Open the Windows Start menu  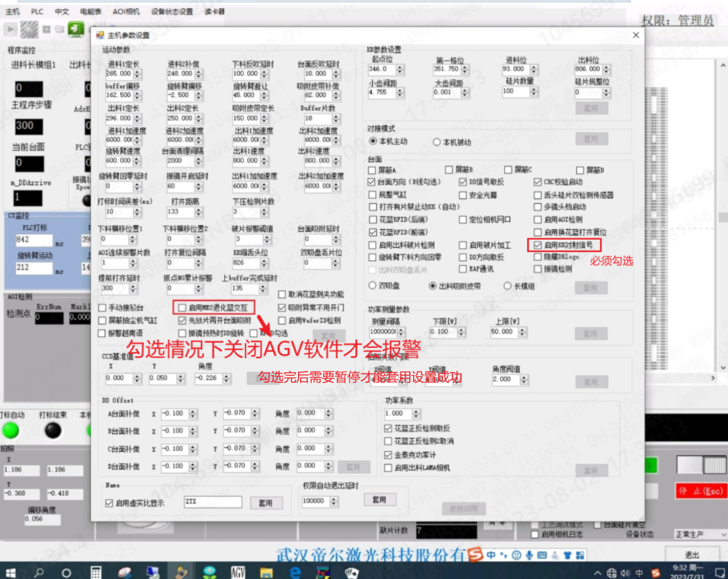[x=10, y=573]
